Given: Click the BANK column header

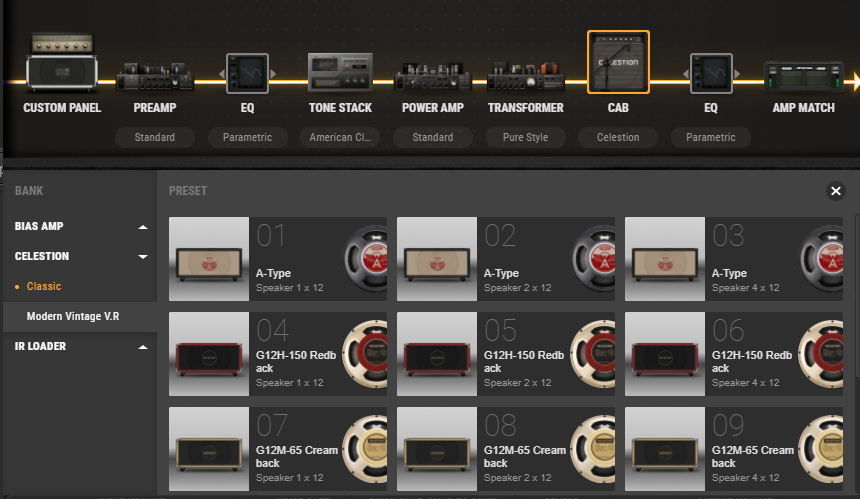Looking at the screenshot, I should 29,191.
